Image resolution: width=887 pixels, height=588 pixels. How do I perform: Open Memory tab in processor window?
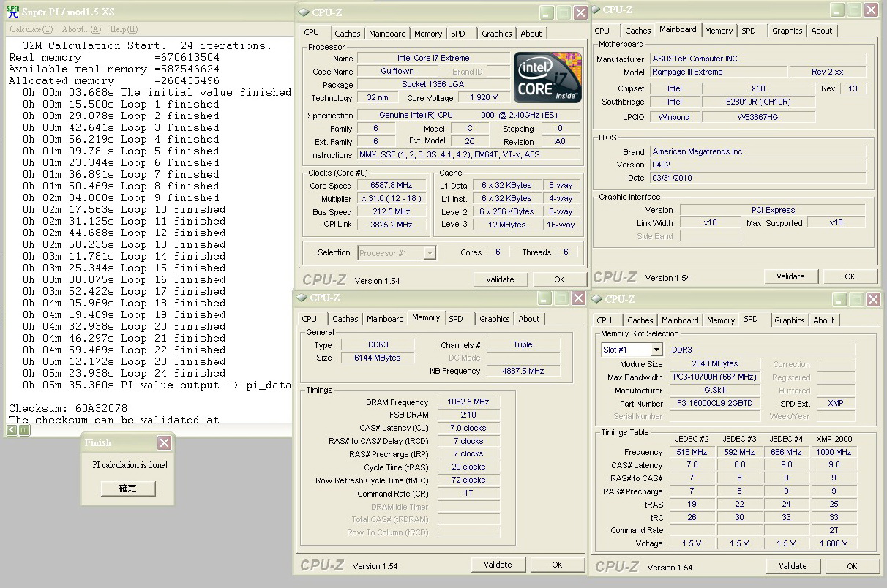(428, 34)
